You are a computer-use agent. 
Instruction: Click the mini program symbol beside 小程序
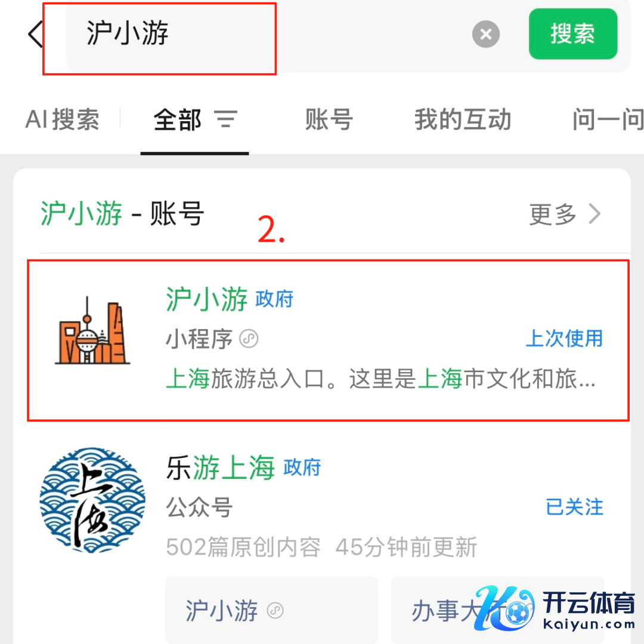[249, 339]
